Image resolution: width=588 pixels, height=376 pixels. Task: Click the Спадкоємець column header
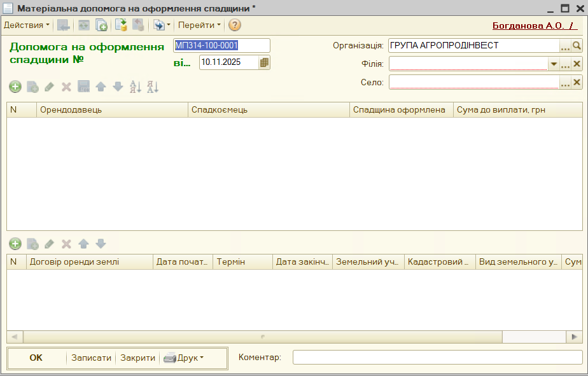tap(269, 110)
